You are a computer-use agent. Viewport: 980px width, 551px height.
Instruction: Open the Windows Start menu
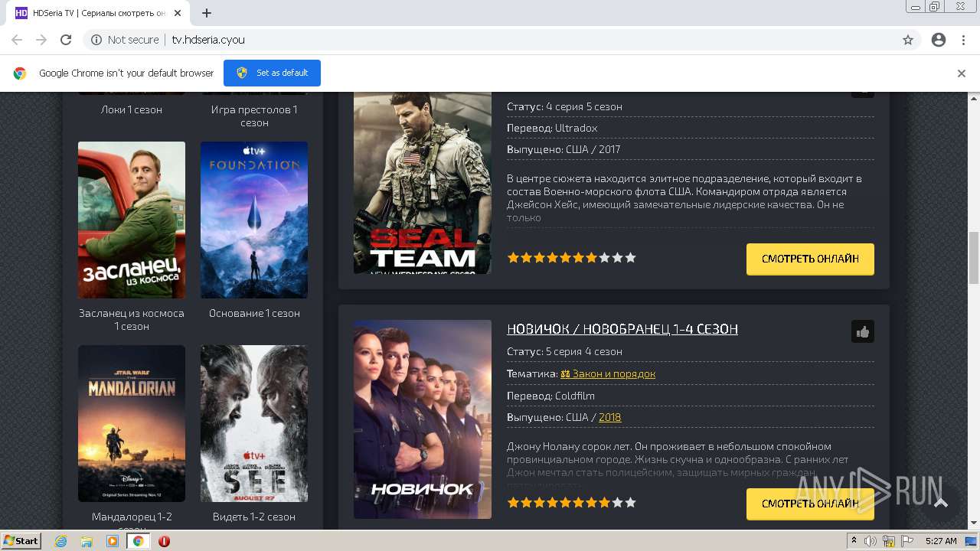pos(21,540)
